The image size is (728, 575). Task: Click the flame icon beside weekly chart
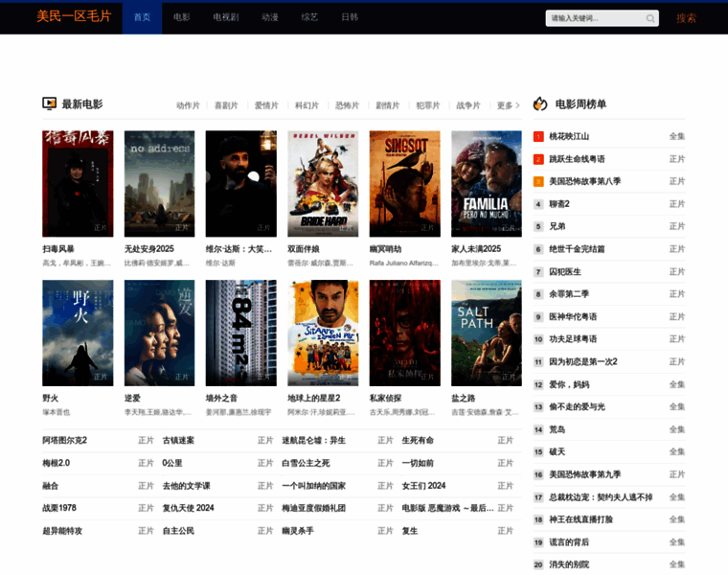pyautogui.click(x=540, y=104)
